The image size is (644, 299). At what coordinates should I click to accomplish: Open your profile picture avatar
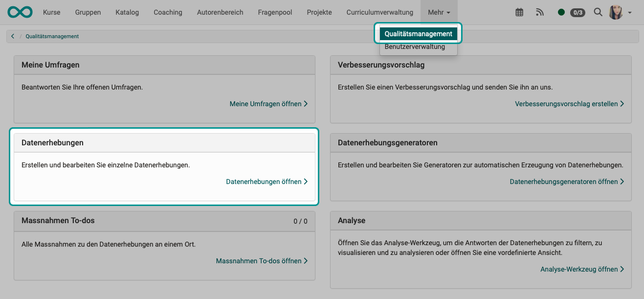(x=615, y=12)
